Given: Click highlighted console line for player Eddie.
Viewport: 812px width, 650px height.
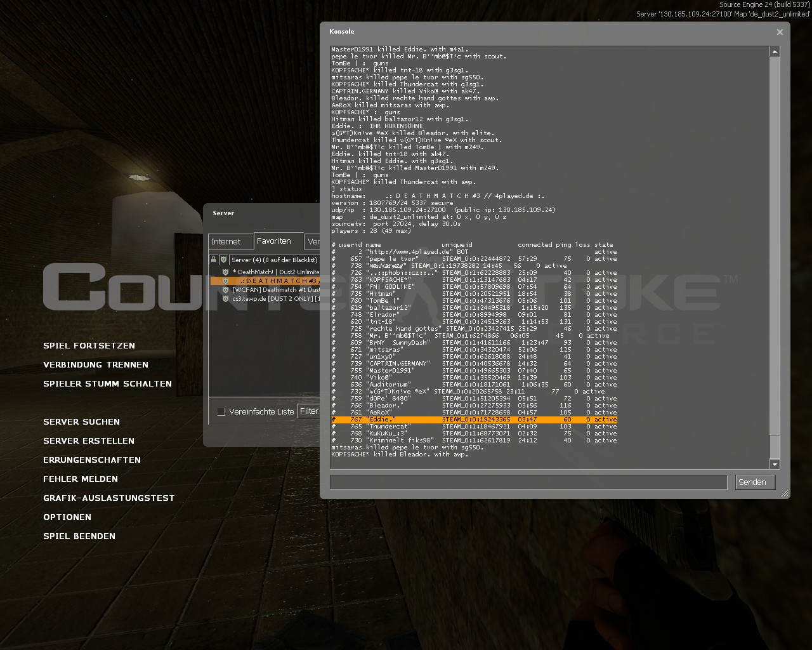Looking at the screenshot, I should [x=474, y=420].
